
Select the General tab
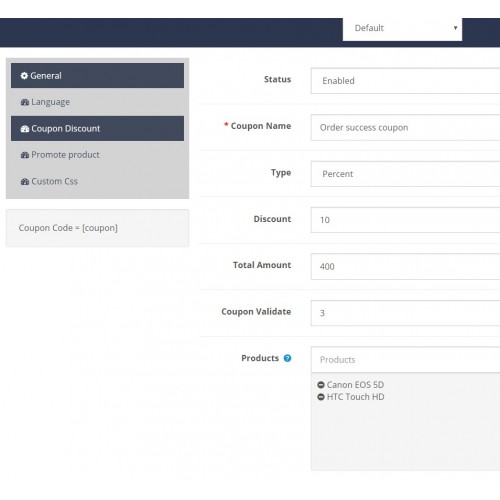[x=97, y=76]
